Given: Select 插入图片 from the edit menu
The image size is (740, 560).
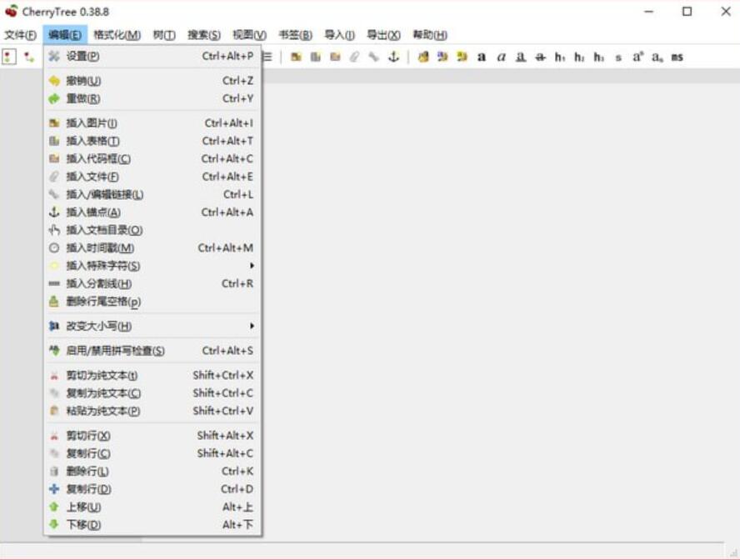Looking at the screenshot, I should tap(92, 123).
